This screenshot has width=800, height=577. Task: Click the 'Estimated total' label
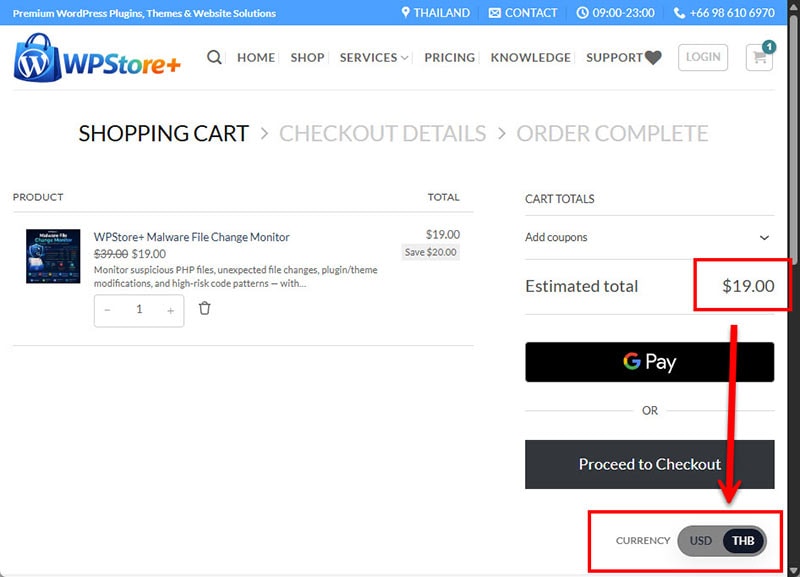(x=582, y=286)
